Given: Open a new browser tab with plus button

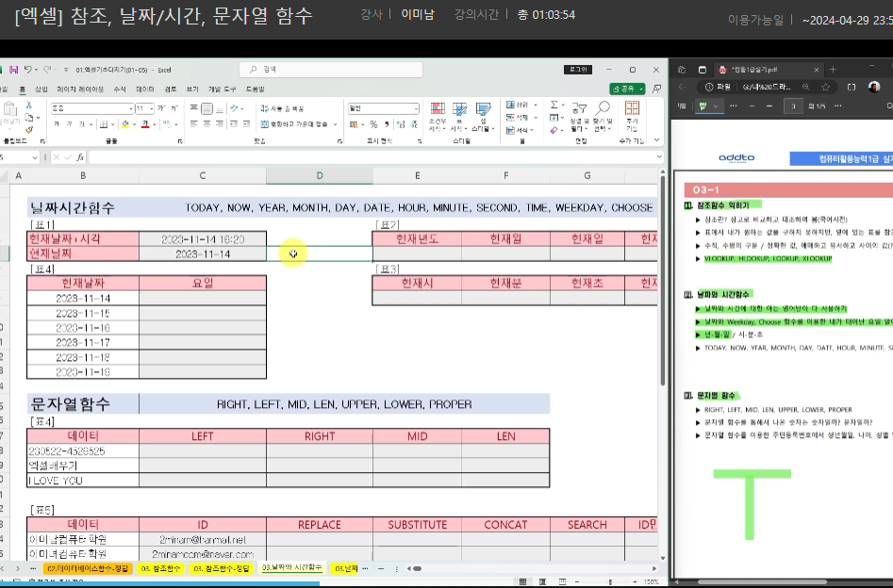Looking at the screenshot, I should [832, 70].
